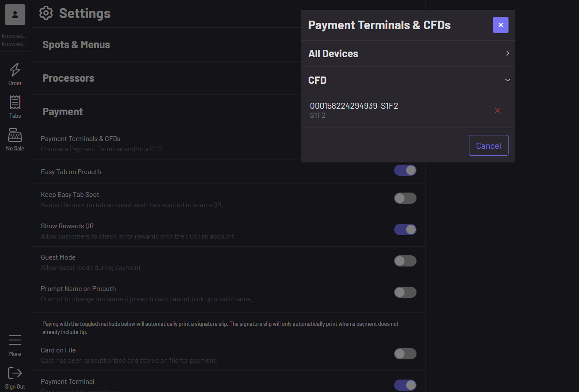579x392 pixels.
Task: Collapse the CFD section chevron
Action: [x=507, y=80]
